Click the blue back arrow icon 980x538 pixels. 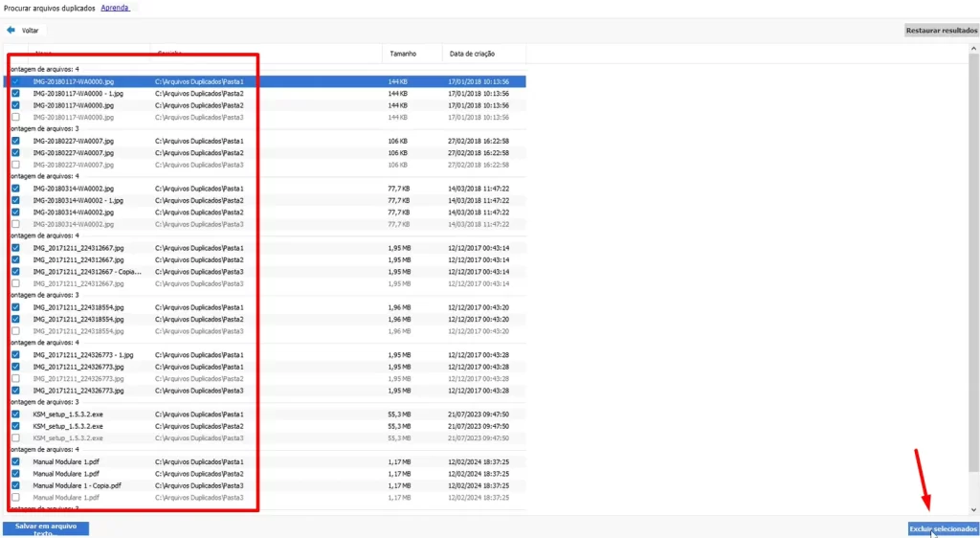pyautogui.click(x=11, y=30)
